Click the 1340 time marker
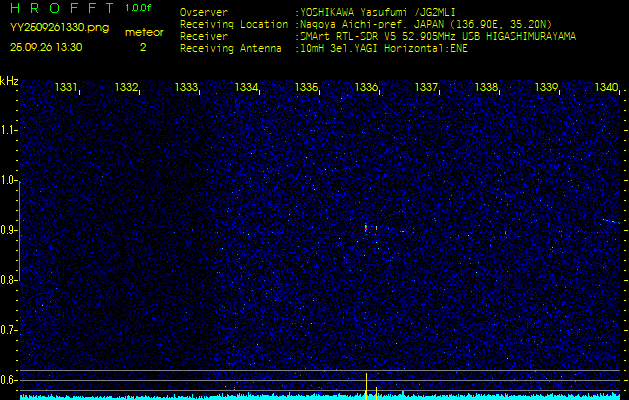 606,88
